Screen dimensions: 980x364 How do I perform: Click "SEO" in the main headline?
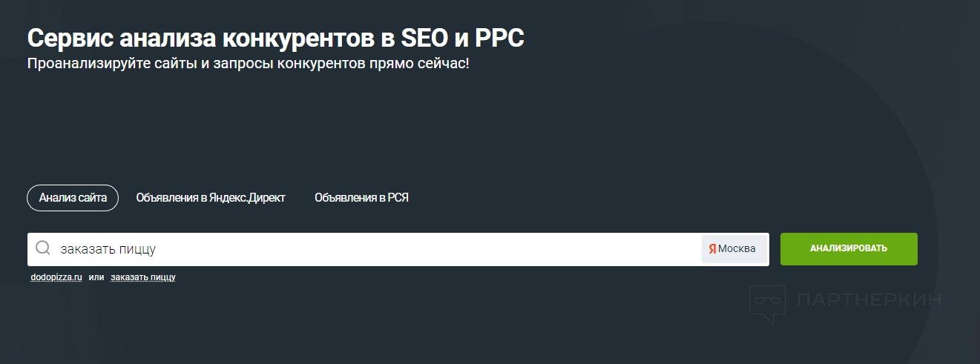coord(423,39)
